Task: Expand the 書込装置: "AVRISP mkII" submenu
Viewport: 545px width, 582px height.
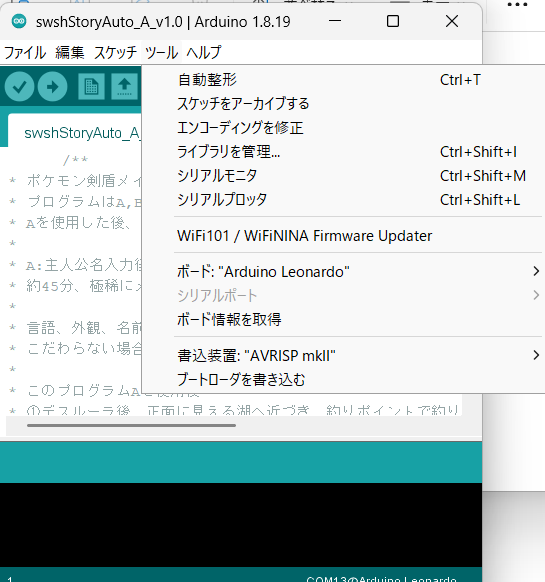Action: [343, 356]
